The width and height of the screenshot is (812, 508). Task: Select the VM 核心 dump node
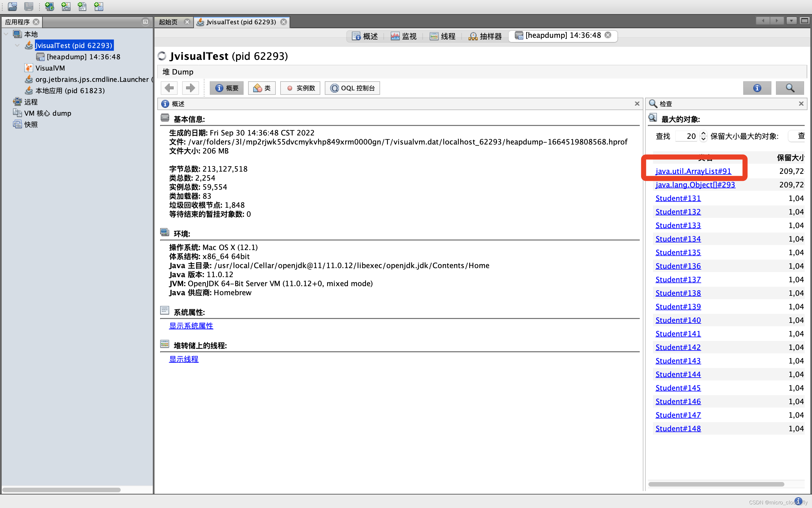pos(47,113)
